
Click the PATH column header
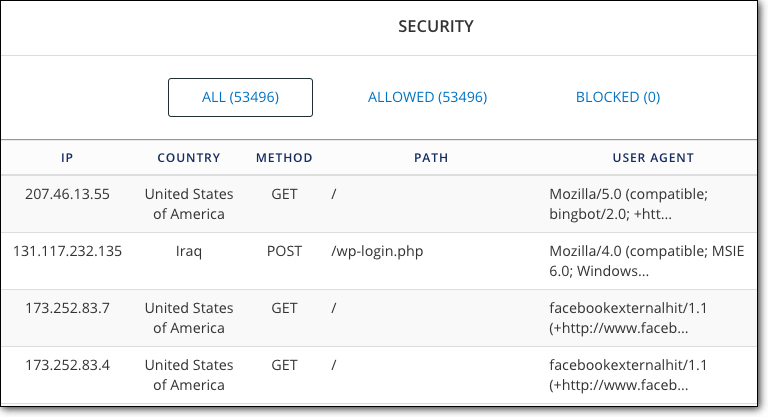(431, 158)
